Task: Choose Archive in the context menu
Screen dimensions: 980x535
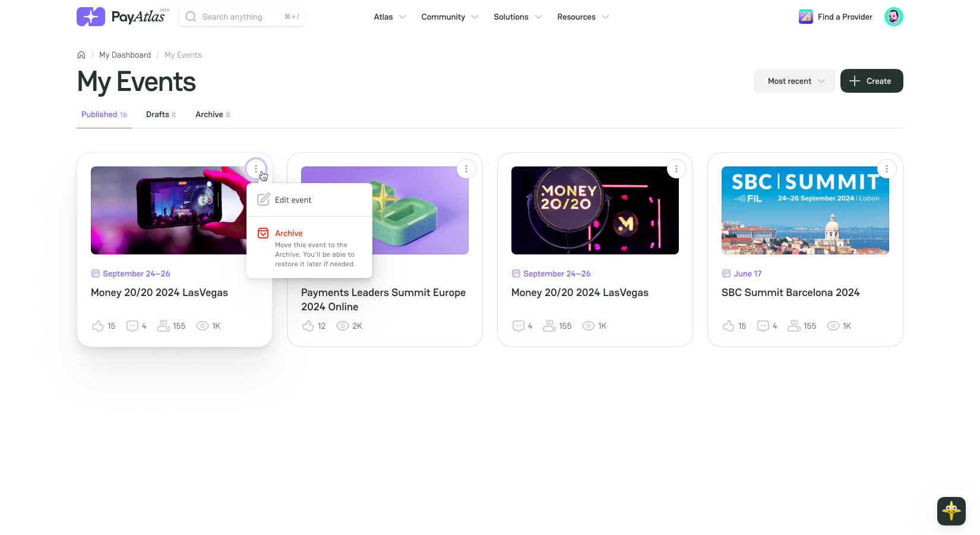Action: (289, 233)
